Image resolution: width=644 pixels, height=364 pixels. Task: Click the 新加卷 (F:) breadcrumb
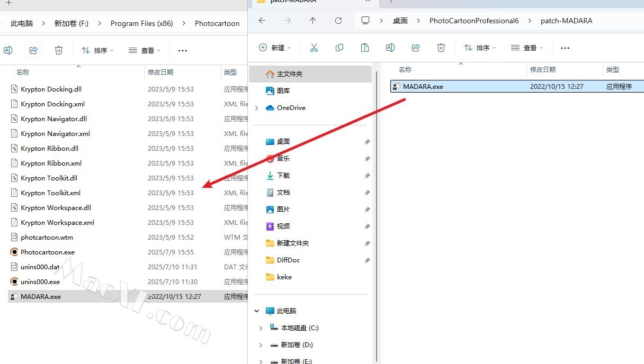click(71, 23)
